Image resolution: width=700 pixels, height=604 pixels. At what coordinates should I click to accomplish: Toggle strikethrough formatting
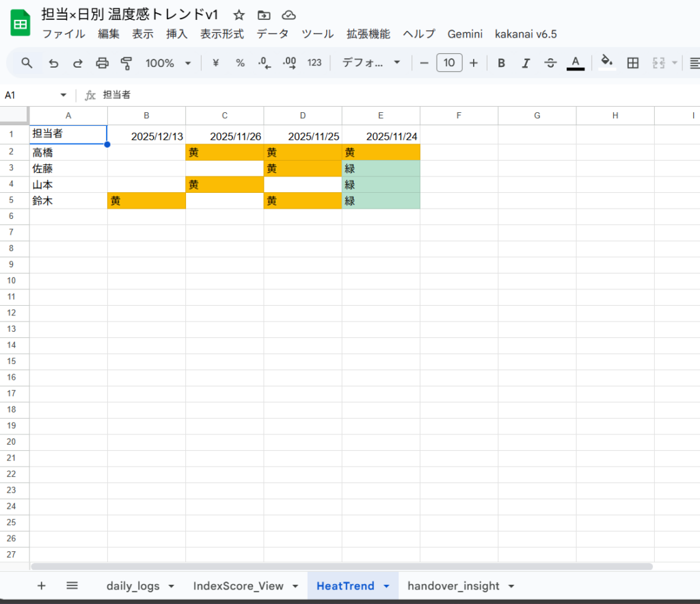(550, 63)
